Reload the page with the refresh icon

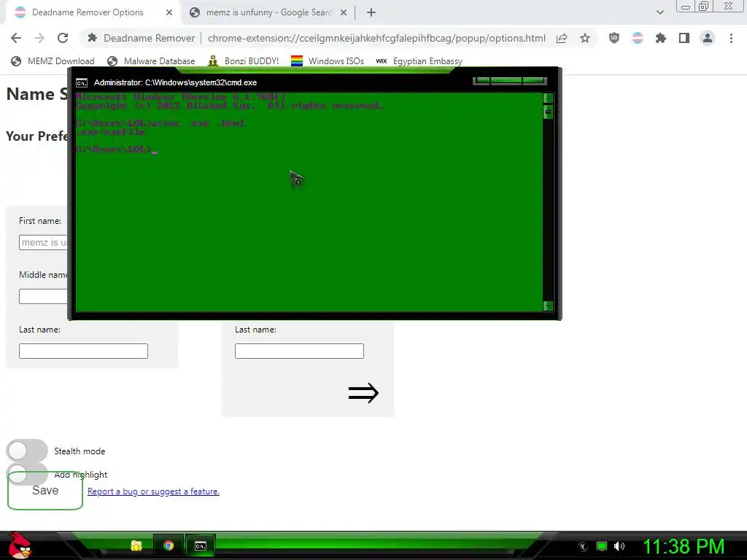63,38
